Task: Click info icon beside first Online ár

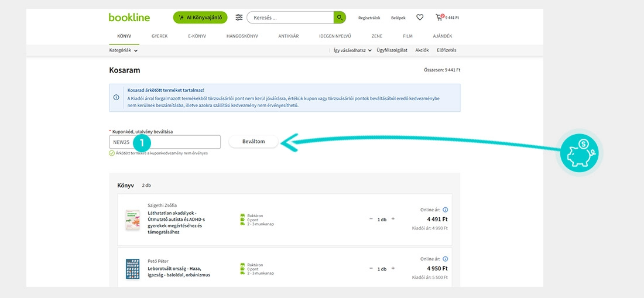Action: coord(445,210)
